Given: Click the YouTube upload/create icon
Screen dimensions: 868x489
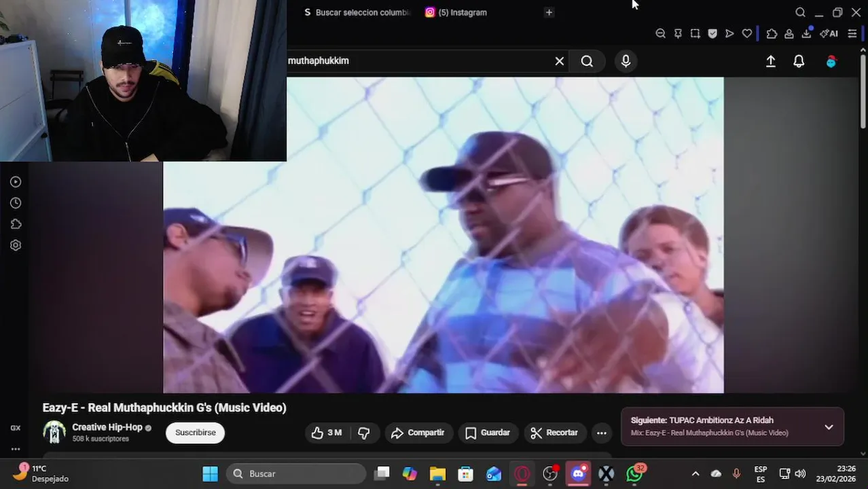Looking at the screenshot, I should [x=771, y=61].
